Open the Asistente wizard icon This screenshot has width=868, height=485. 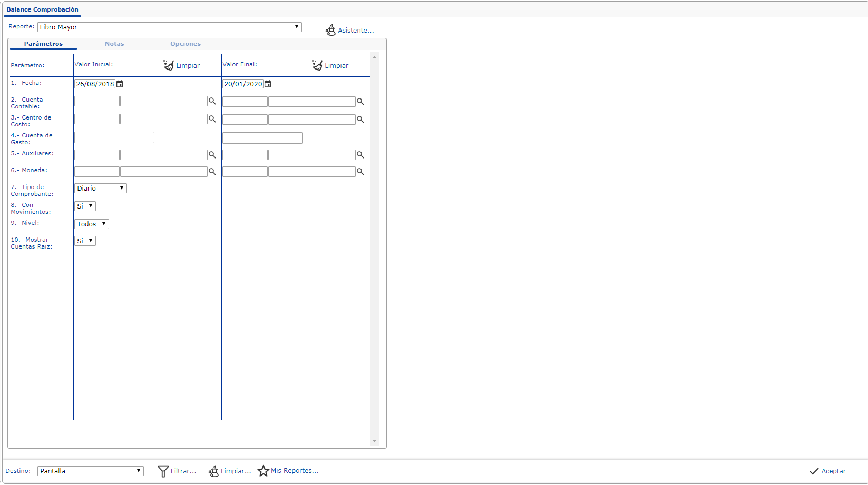pyautogui.click(x=330, y=30)
